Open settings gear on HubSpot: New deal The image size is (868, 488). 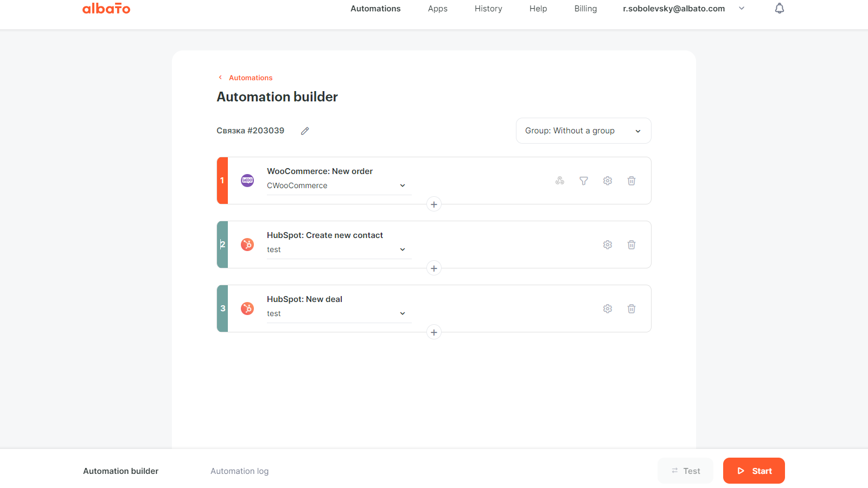pyautogui.click(x=607, y=309)
